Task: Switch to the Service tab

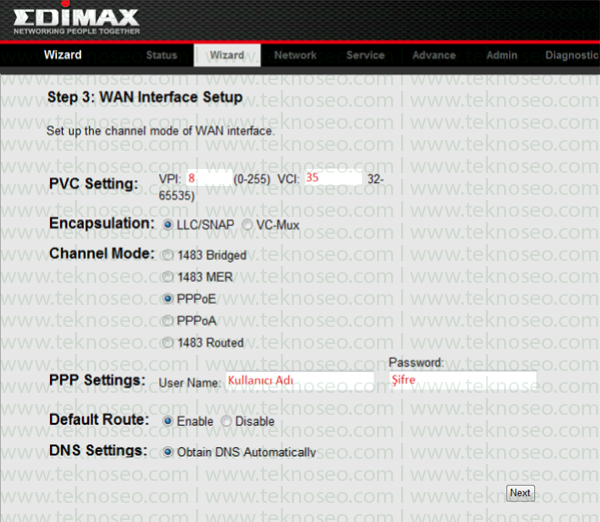Action: [365, 55]
